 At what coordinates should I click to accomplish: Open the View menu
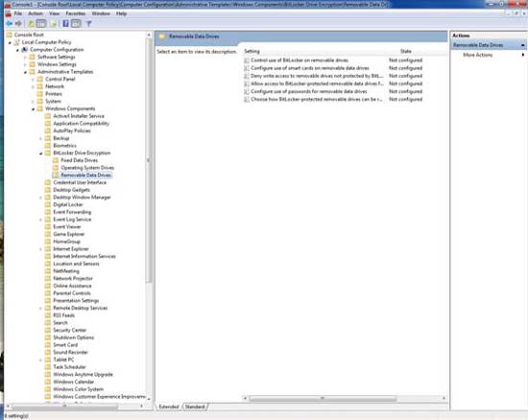tap(54, 13)
